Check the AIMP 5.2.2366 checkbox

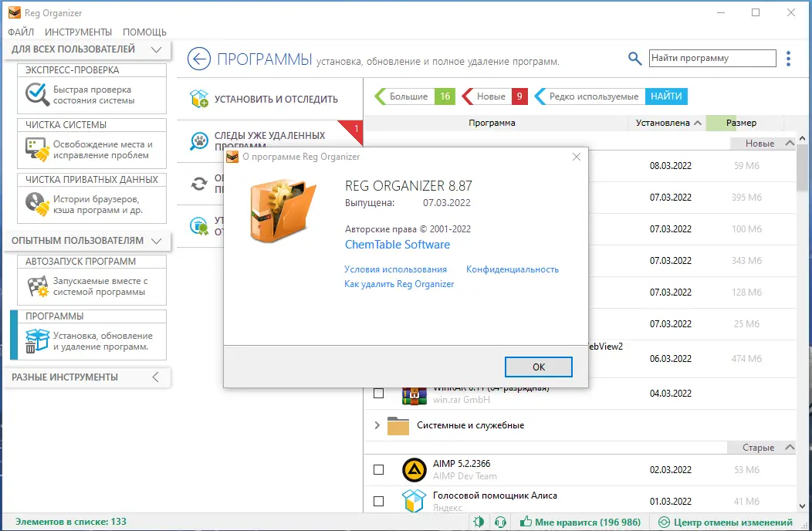(x=378, y=470)
